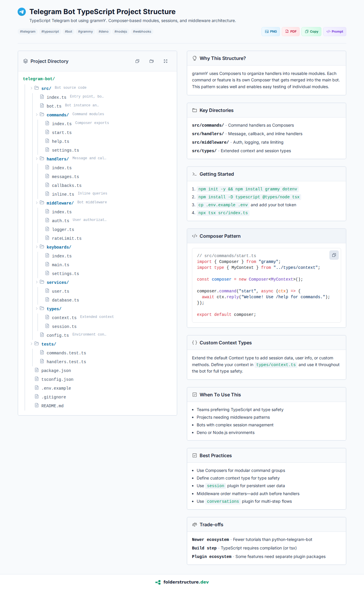
Task: Expand Project Directory to fullscreen
Action: pyautogui.click(x=166, y=61)
